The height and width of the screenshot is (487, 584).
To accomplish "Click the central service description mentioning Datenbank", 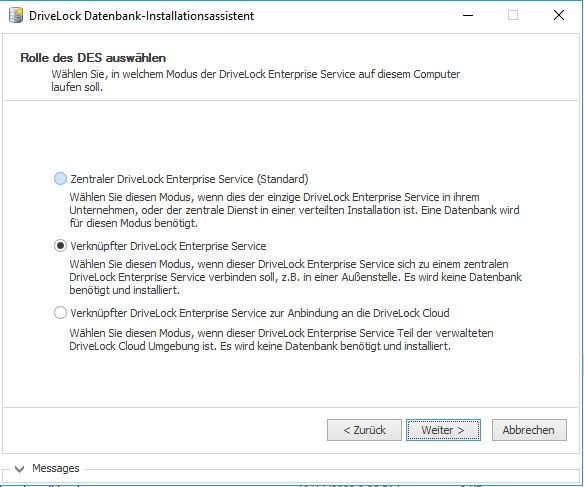I will click(294, 210).
